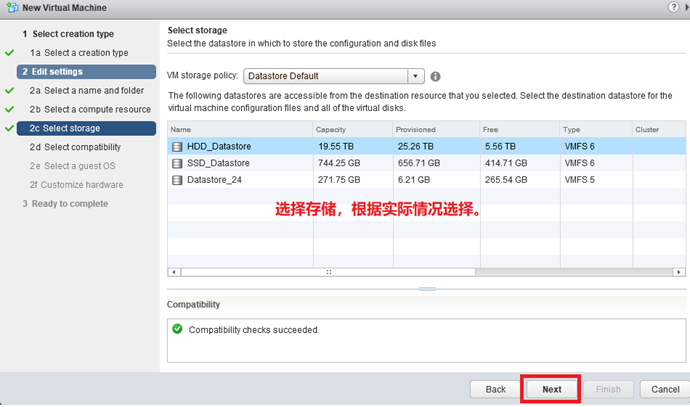Image resolution: width=690 pixels, height=407 pixels.
Task: Sort by the Free column header
Action: (x=520, y=130)
